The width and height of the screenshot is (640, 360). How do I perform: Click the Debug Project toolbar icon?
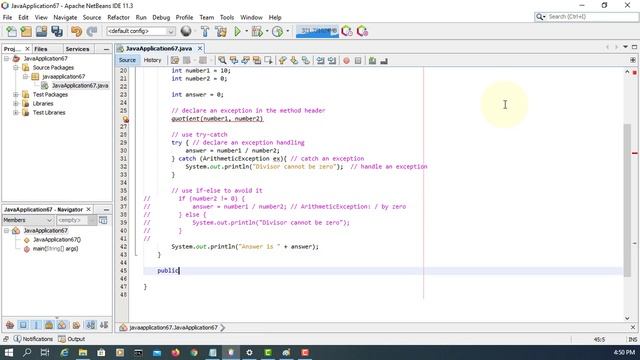pos(257,31)
